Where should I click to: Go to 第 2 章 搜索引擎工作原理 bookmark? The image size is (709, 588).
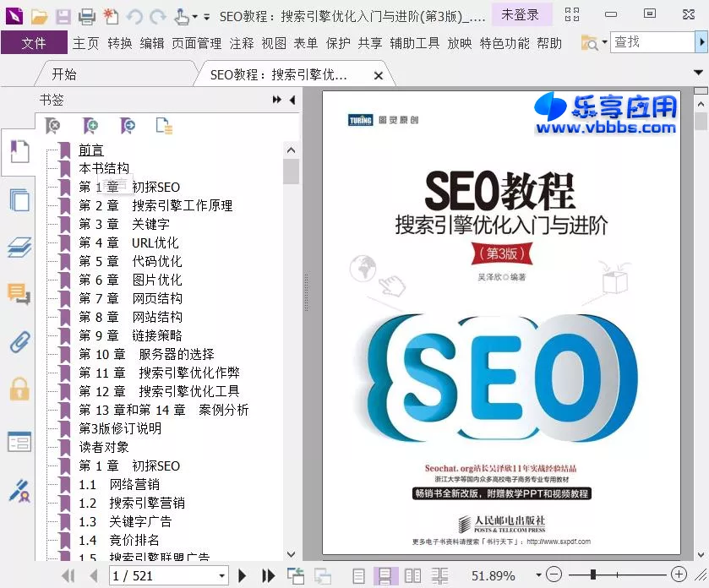click(x=155, y=205)
